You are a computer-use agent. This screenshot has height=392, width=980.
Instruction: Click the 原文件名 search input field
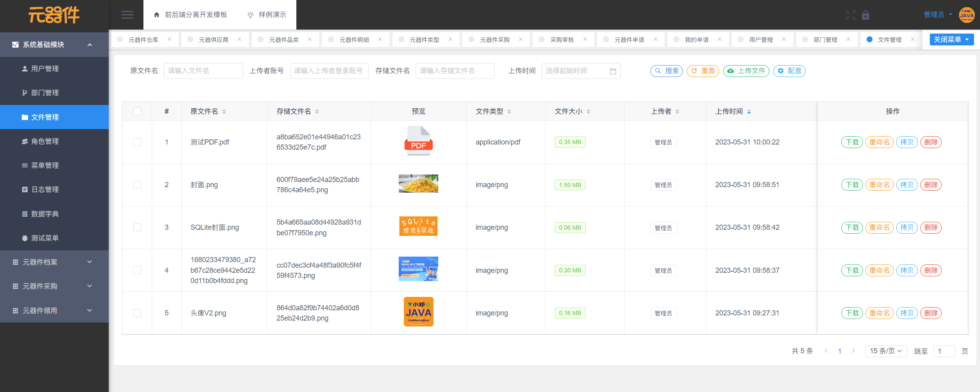coord(203,71)
